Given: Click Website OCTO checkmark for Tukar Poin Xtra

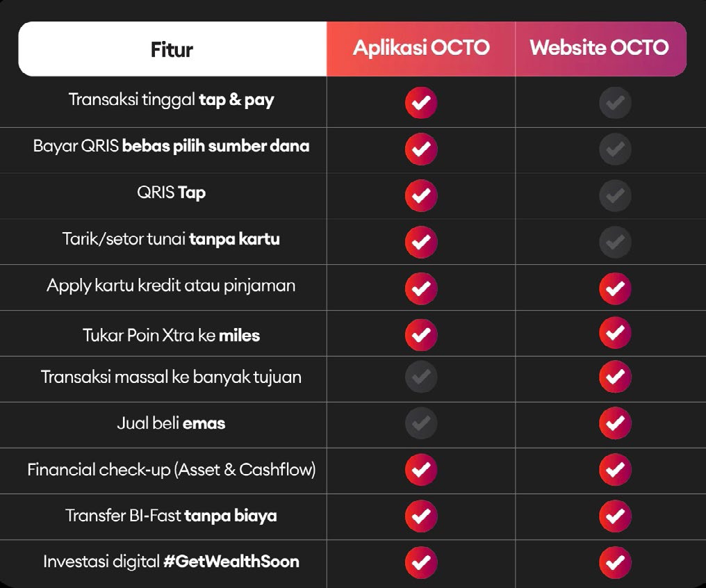Looking at the screenshot, I should (x=615, y=333).
